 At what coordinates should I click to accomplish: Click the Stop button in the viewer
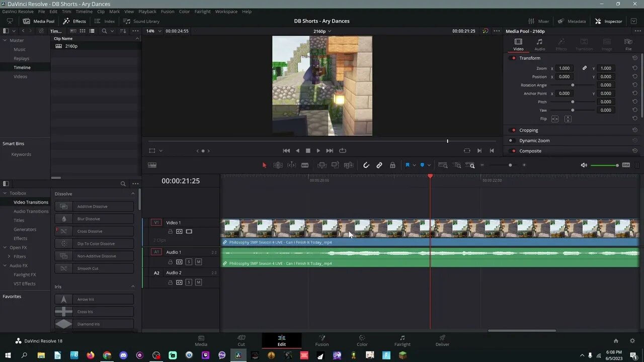coord(308,151)
